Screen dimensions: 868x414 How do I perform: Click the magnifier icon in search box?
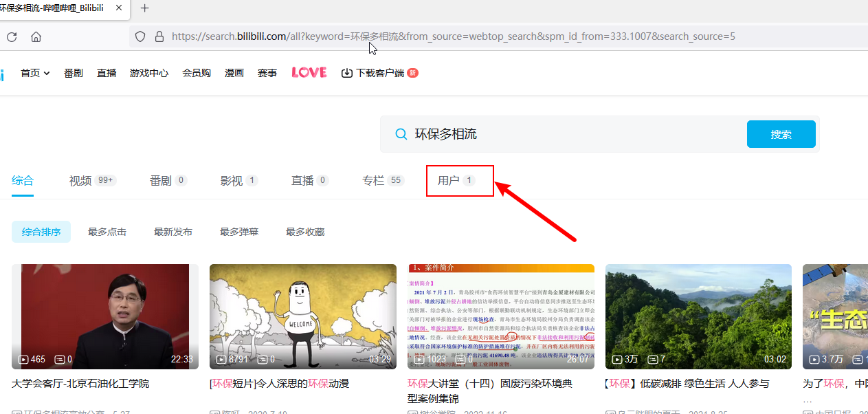[401, 134]
